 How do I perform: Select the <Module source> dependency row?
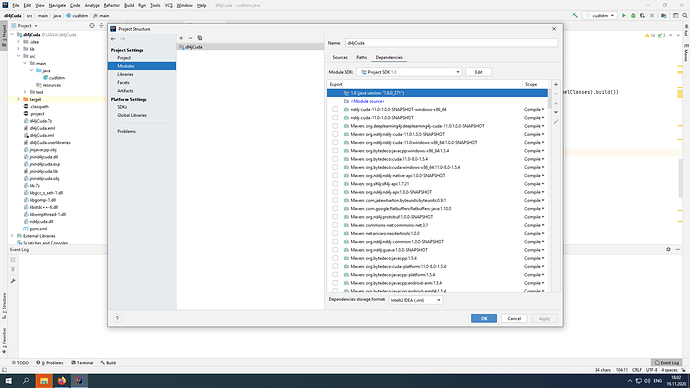(437, 101)
